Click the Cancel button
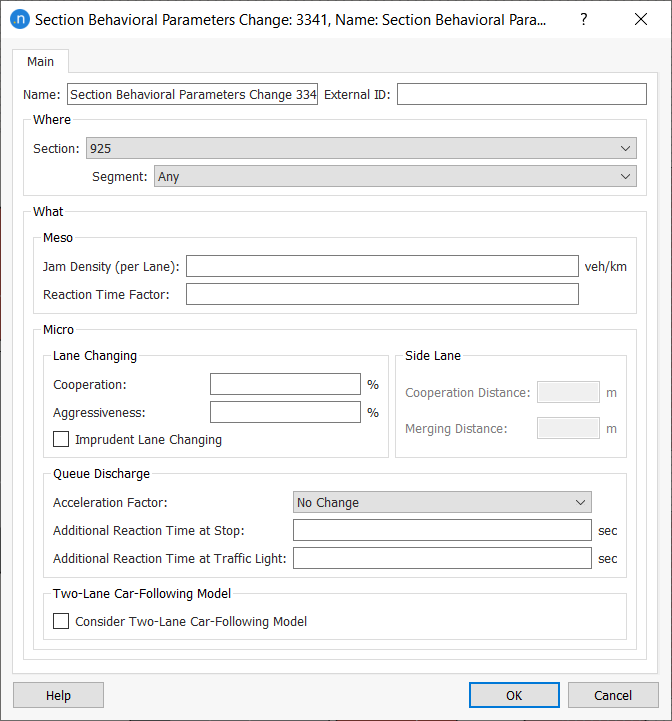Image resolution: width=672 pixels, height=721 pixels. [x=613, y=695]
